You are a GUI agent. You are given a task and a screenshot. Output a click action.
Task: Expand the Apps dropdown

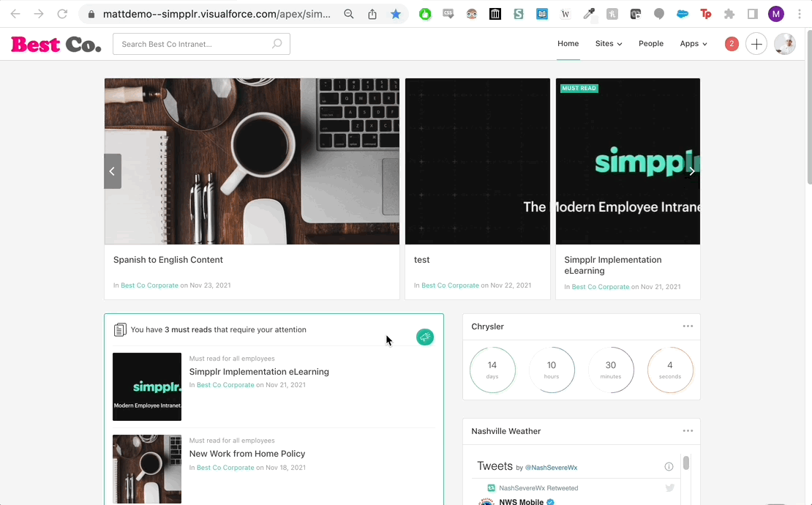[x=693, y=43]
